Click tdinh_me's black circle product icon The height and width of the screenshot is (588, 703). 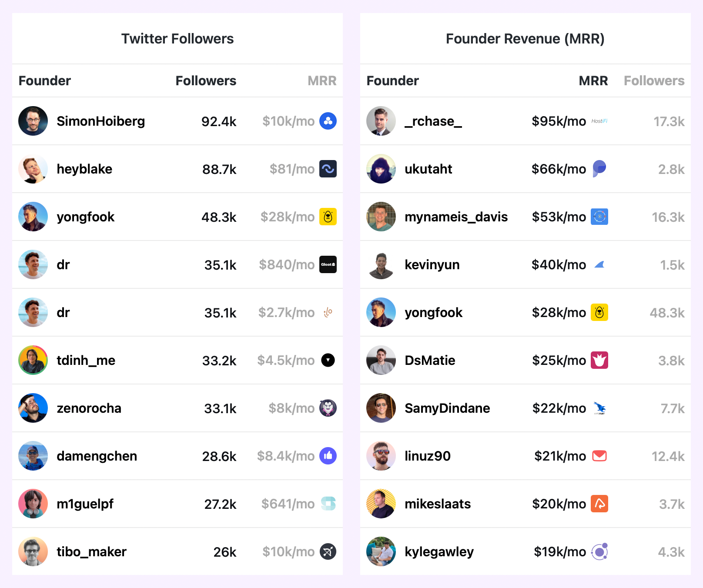(328, 360)
